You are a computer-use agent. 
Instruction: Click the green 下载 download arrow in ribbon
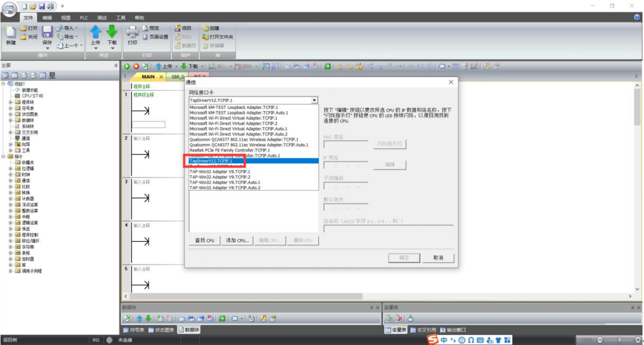[111, 31]
